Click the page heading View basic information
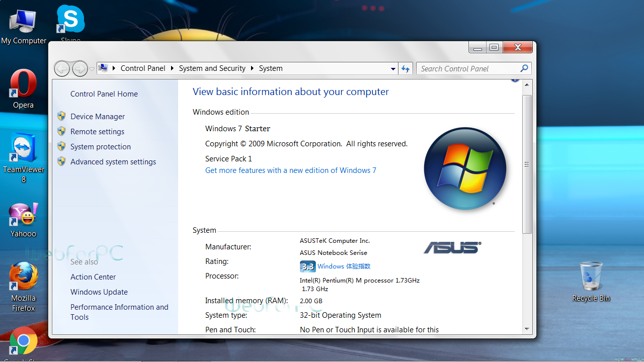Viewport: 644px width, 362px height. 291,92
